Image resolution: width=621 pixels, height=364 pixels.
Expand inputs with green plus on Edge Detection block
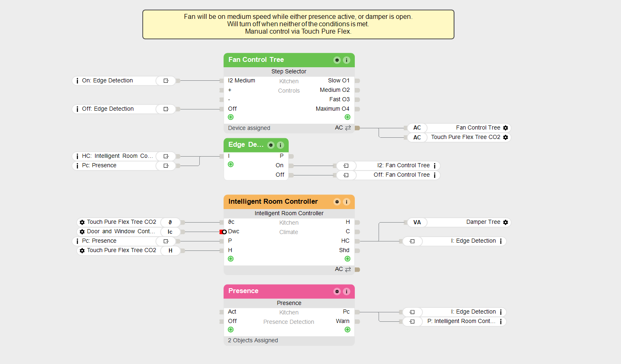coord(231,164)
